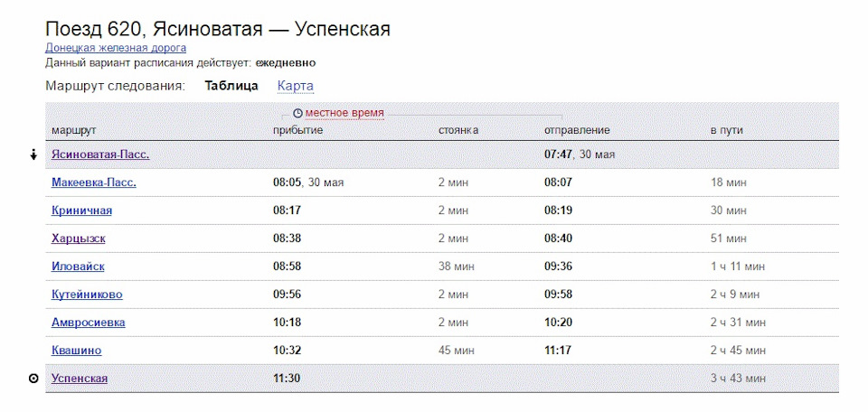868x412 pixels.
Task: Click the Поезд 620 page heading
Action: click(218, 30)
